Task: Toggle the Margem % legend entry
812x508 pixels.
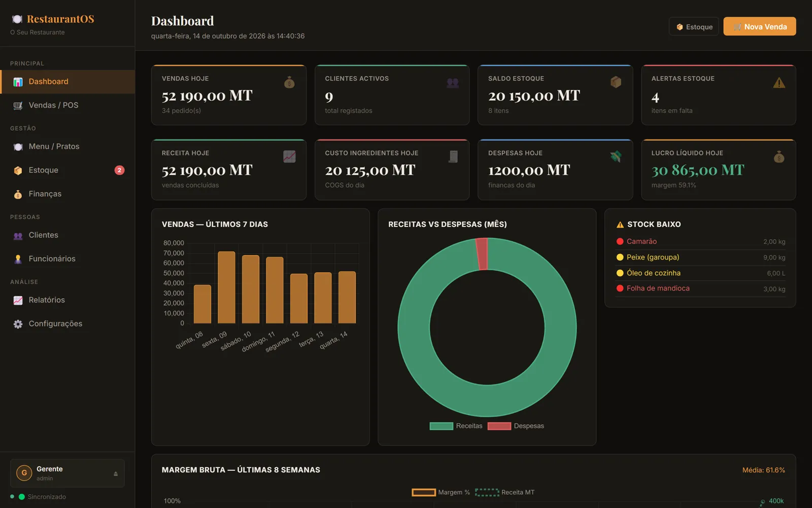Action: pos(441,492)
